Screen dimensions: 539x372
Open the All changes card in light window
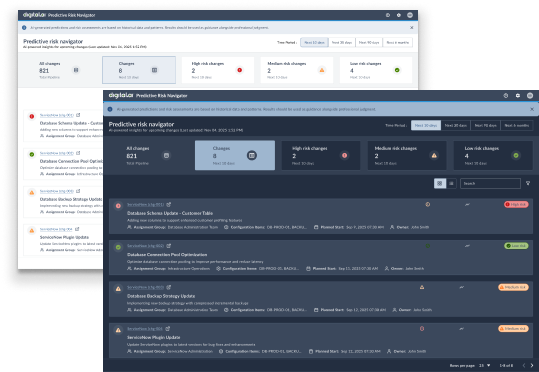pos(60,70)
